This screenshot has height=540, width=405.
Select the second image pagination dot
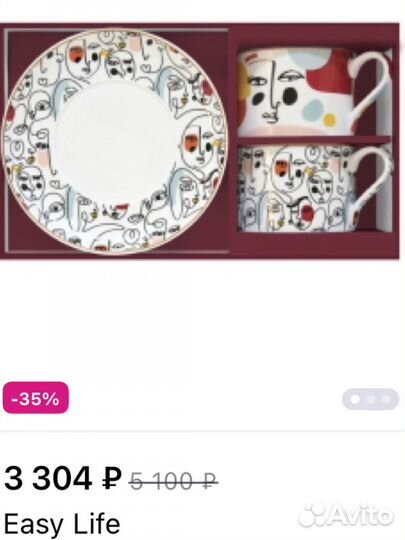point(371,399)
